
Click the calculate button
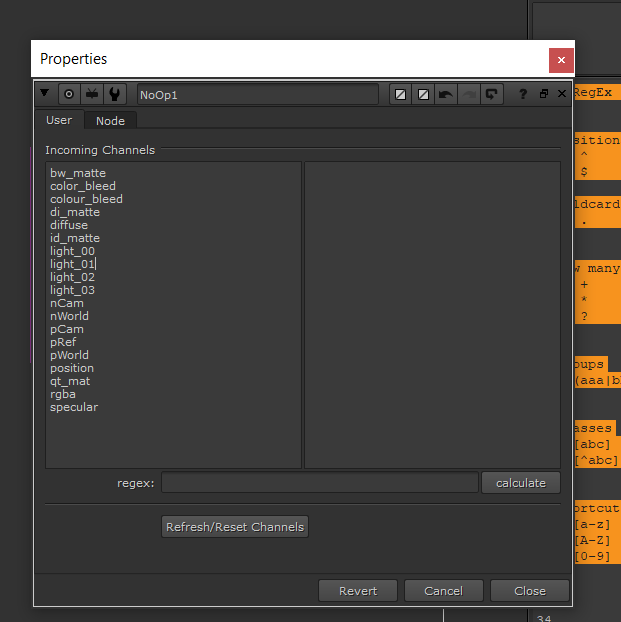click(x=521, y=482)
